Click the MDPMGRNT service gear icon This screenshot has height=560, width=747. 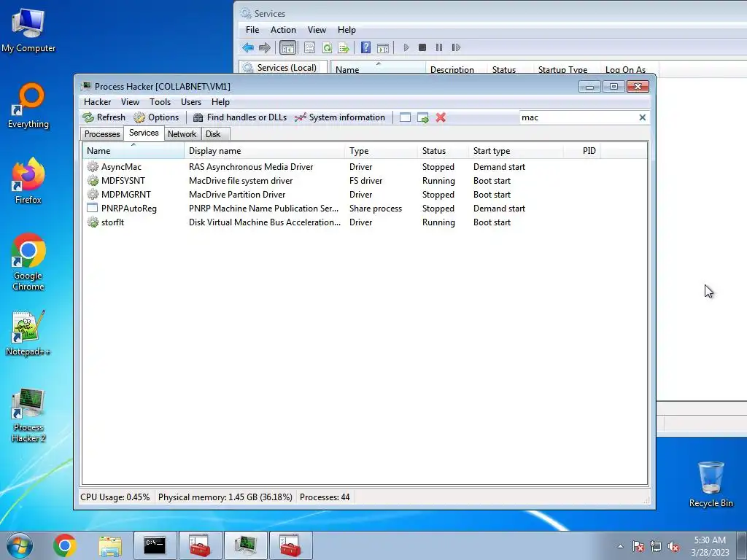tap(93, 194)
